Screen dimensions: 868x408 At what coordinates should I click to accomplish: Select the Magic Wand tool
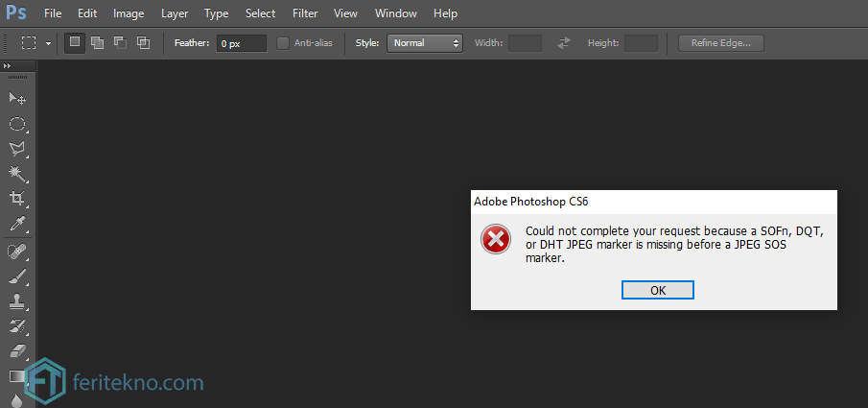(17, 174)
